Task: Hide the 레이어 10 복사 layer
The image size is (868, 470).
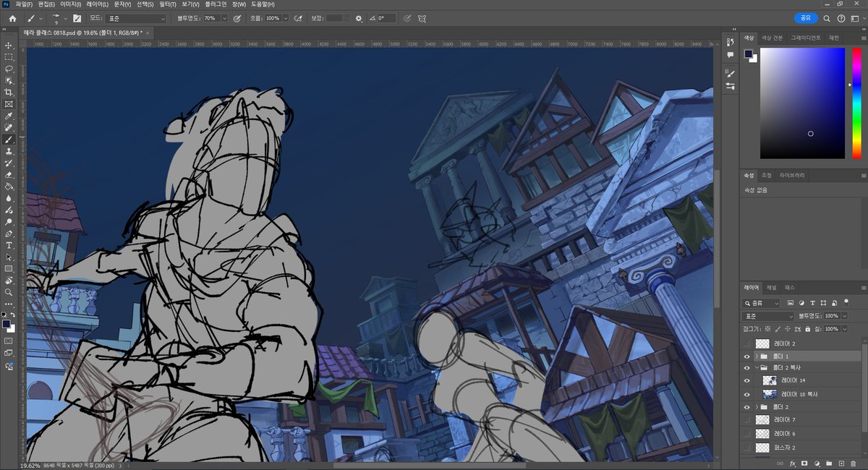Action: tap(747, 394)
